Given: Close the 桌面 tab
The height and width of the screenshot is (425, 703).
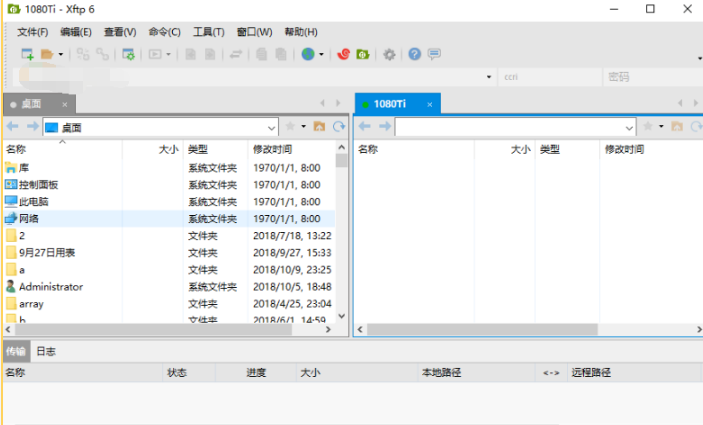Looking at the screenshot, I should (65, 104).
